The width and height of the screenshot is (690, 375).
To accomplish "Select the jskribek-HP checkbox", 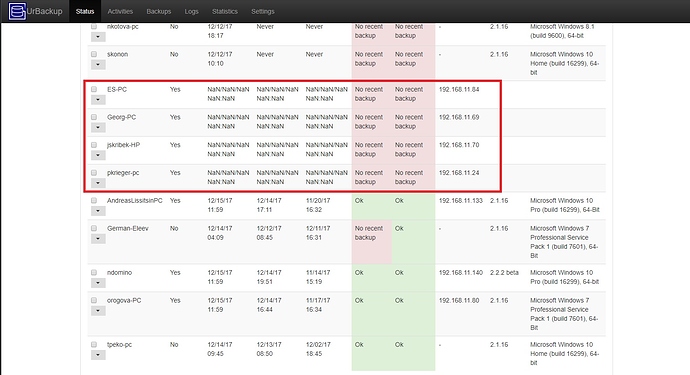I will pyautogui.click(x=94, y=145).
